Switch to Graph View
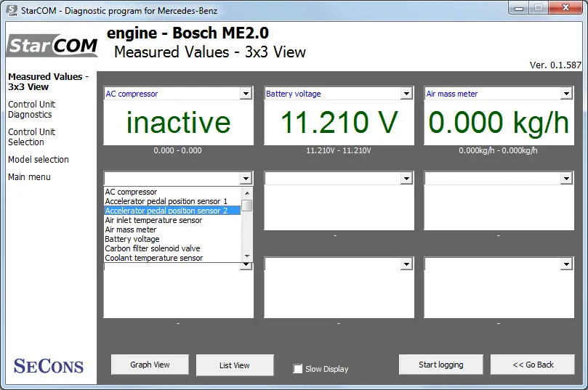 point(150,365)
